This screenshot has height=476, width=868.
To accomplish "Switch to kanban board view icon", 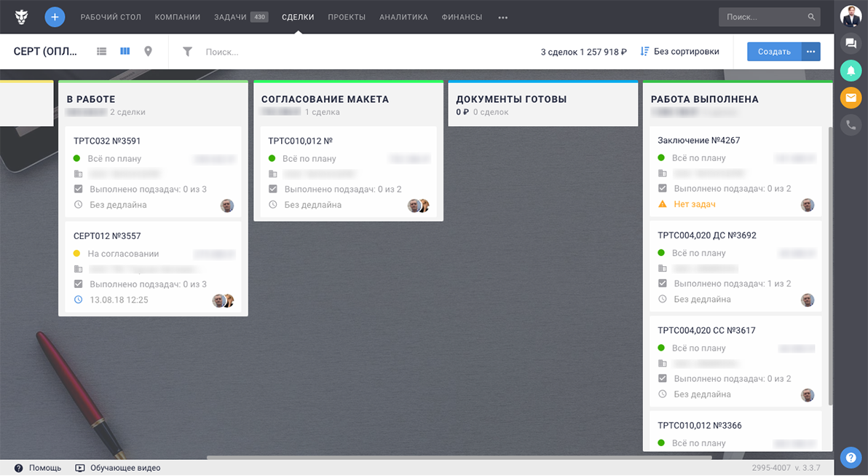I will (125, 52).
